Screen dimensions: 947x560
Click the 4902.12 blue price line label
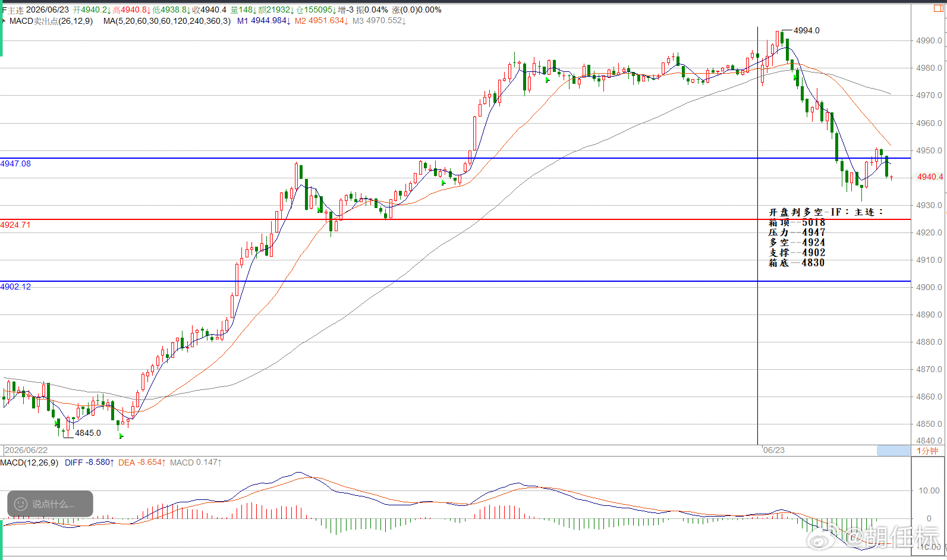pyautogui.click(x=15, y=287)
